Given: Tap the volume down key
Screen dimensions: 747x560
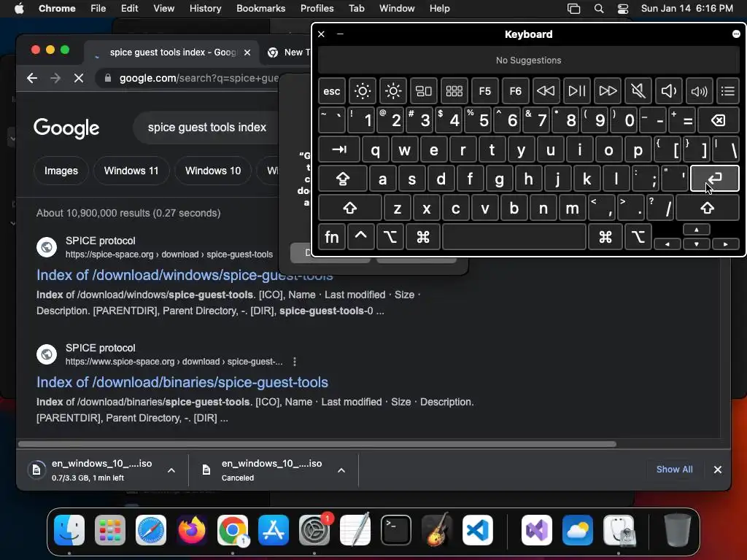Looking at the screenshot, I should coord(668,91).
